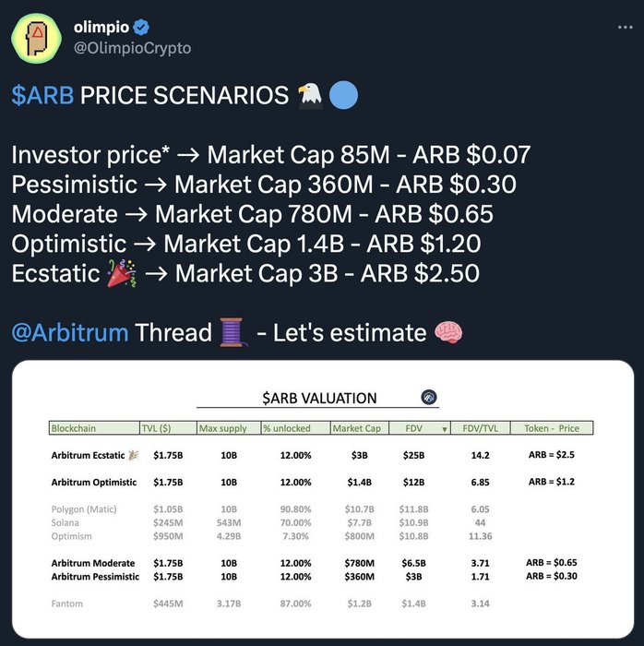This screenshot has width=644, height=646.
Task: Click the Arbitrum logo next to $ARB VALUATION
Action: (x=428, y=398)
